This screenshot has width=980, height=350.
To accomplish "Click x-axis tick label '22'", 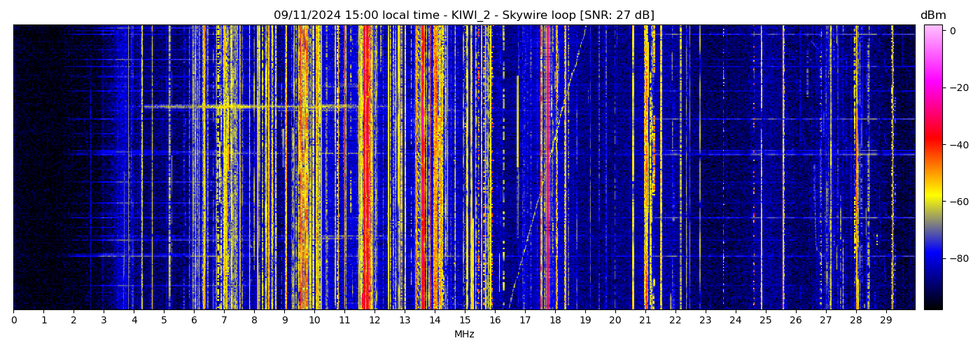I will 675,321.
